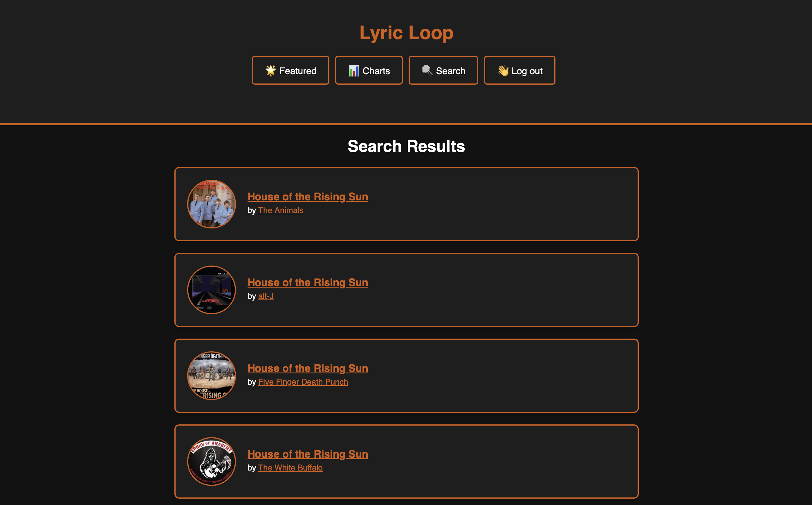Log out of Lyric Loop
Viewport: 812px width, 505px height.
526,71
